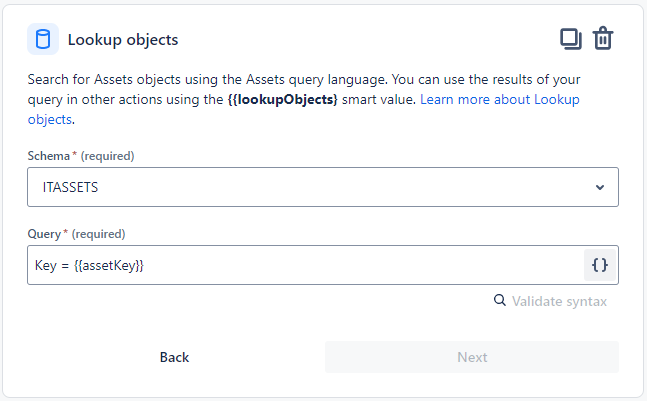
Task: Follow the wrapped 'objects.' link on the last description line
Action: point(50,120)
